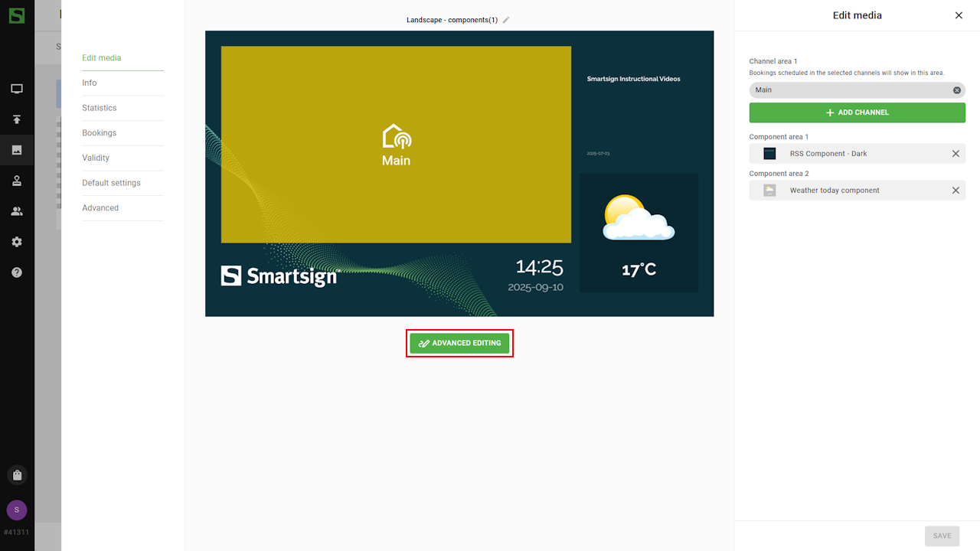This screenshot has height=551, width=980.
Task: Open the Settings gear icon in sidebar
Action: pyautogui.click(x=17, y=242)
